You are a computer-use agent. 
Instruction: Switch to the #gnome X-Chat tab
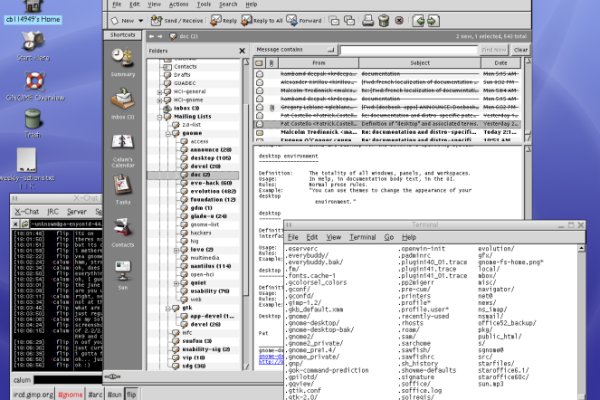71,394
